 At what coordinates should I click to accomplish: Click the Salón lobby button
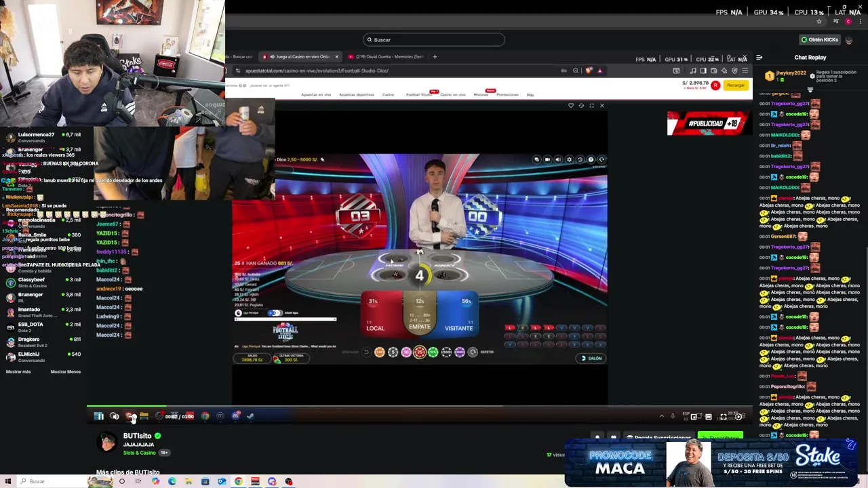(591, 359)
